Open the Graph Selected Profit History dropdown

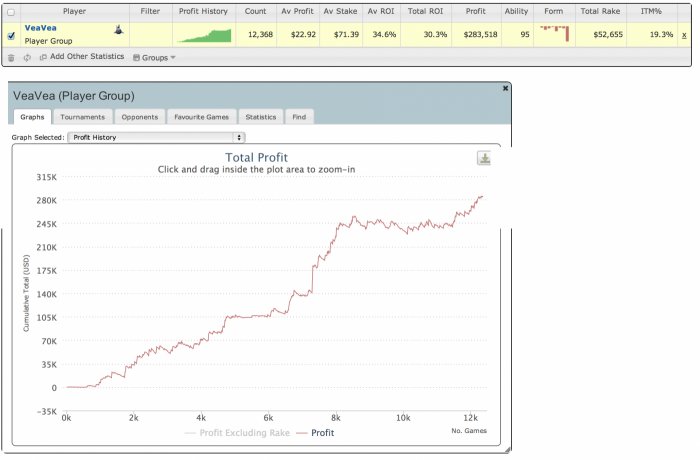[x=156, y=138]
